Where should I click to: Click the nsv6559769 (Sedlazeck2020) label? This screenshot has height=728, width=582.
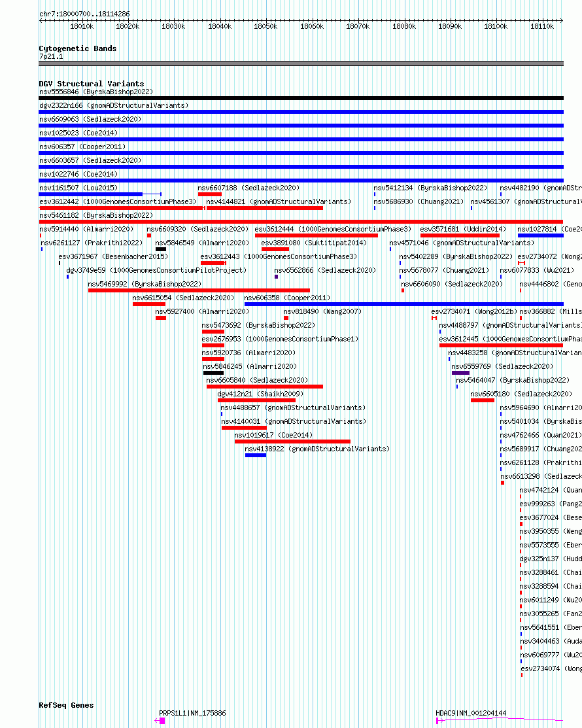[x=503, y=367]
